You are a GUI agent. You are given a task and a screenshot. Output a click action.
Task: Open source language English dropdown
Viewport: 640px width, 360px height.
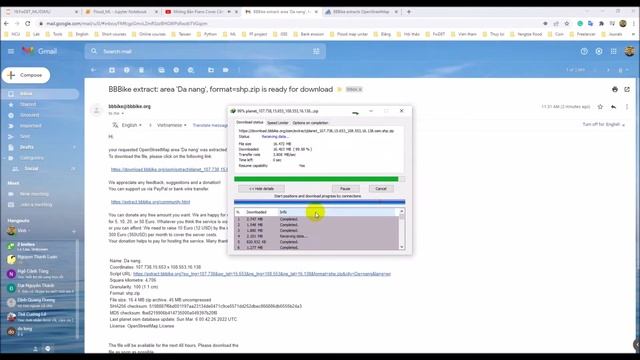tap(132, 125)
